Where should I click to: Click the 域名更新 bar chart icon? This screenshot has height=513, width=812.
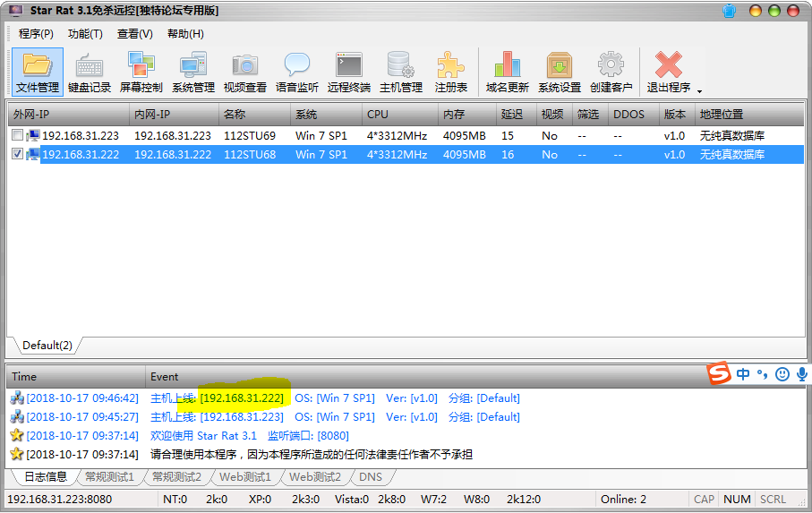click(507, 64)
